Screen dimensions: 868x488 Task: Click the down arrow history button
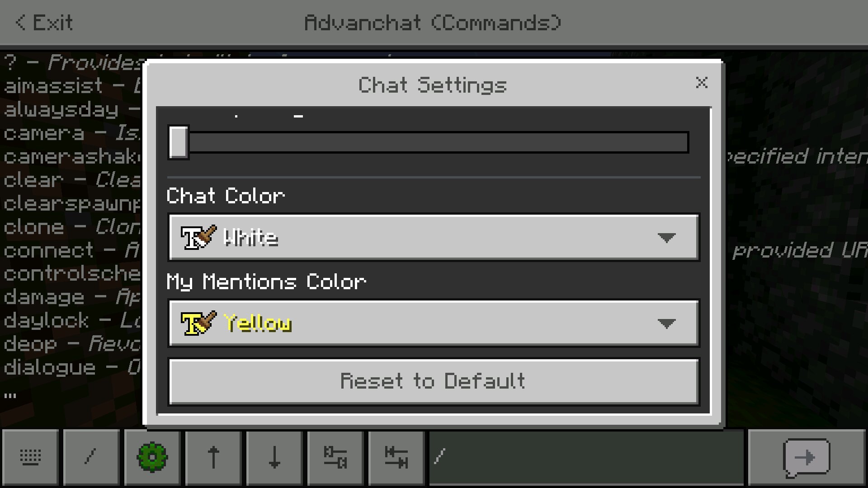click(274, 458)
